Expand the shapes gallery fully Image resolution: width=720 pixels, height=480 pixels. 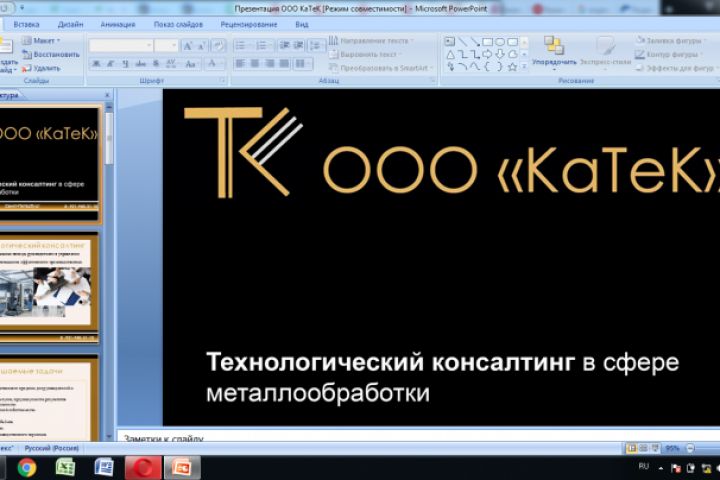point(524,67)
